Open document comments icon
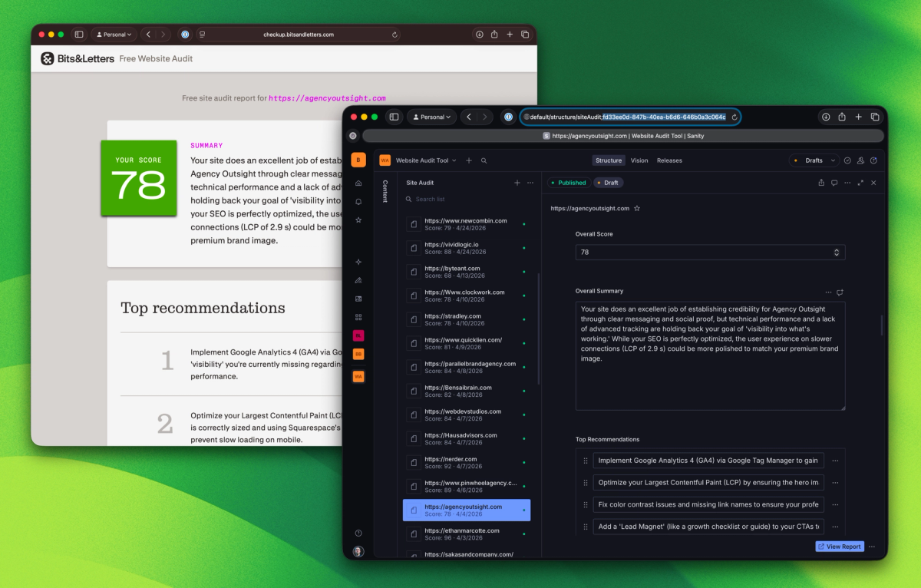The image size is (921, 588). coord(834,183)
